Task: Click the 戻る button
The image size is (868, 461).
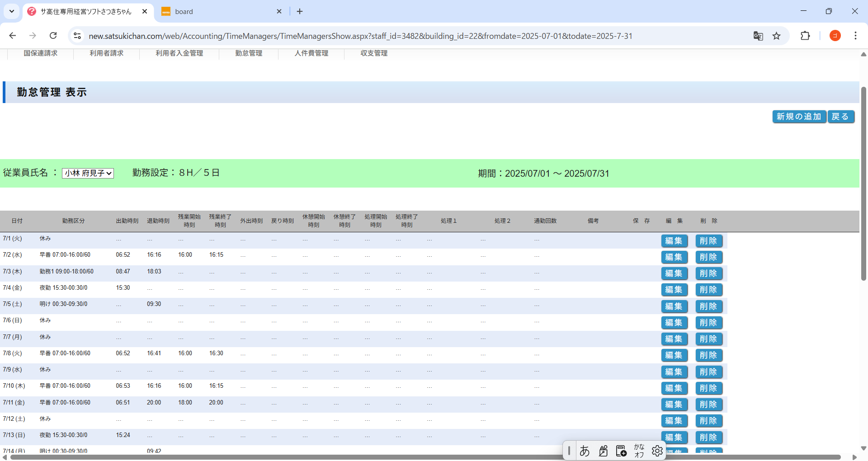Action: pyautogui.click(x=840, y=117)
